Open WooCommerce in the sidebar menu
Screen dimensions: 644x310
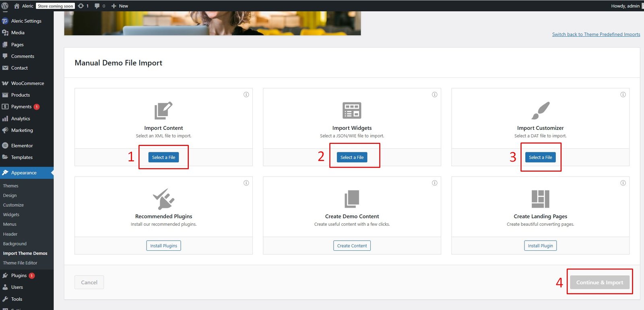coord(27,83)
